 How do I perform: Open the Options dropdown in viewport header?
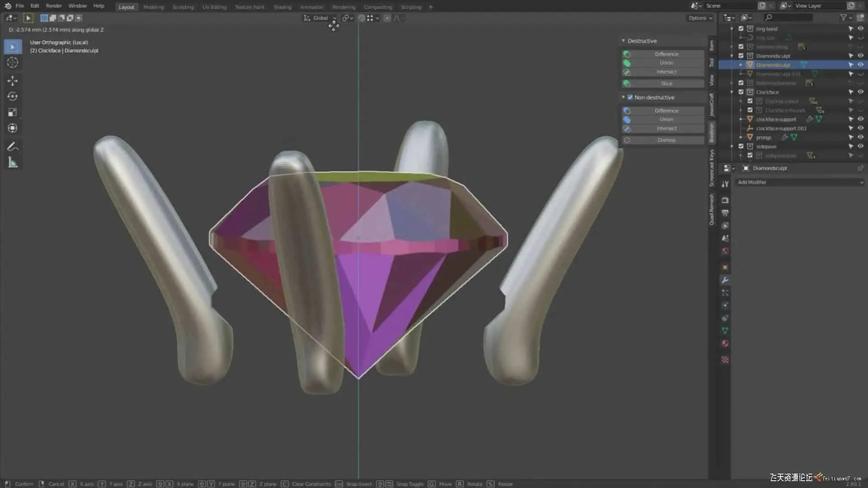[x=700, y=18]
